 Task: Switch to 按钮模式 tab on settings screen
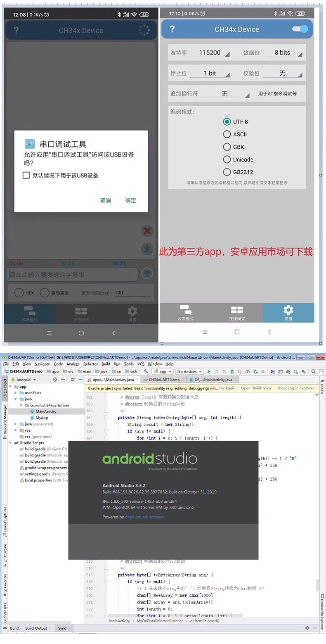pyautogui.click(x=237, y=313)
